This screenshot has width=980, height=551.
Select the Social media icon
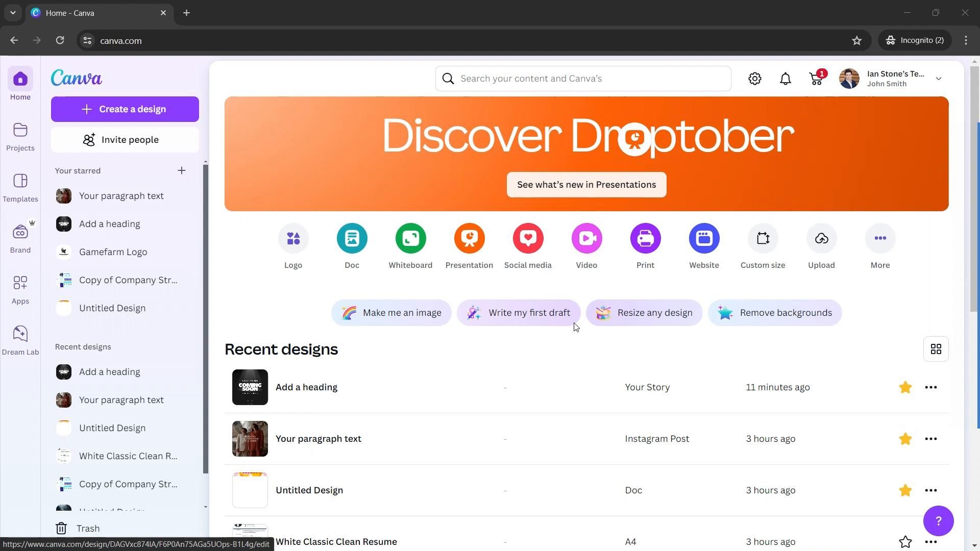528,238
